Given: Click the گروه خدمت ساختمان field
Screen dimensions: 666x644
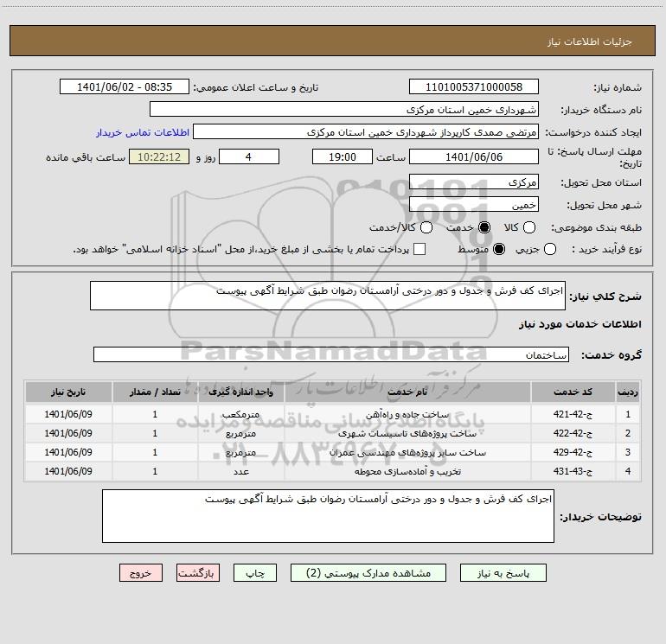Looking at the screenshot, I should [331, 354].
